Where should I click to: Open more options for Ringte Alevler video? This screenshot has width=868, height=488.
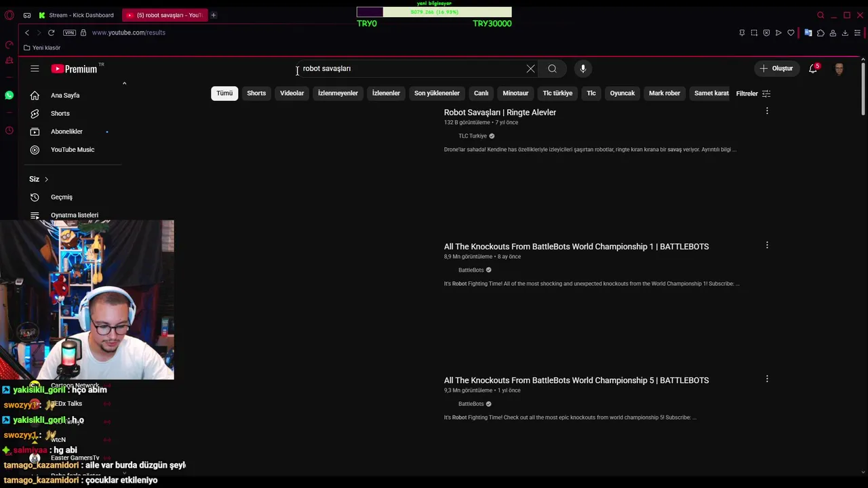(767, 111)
